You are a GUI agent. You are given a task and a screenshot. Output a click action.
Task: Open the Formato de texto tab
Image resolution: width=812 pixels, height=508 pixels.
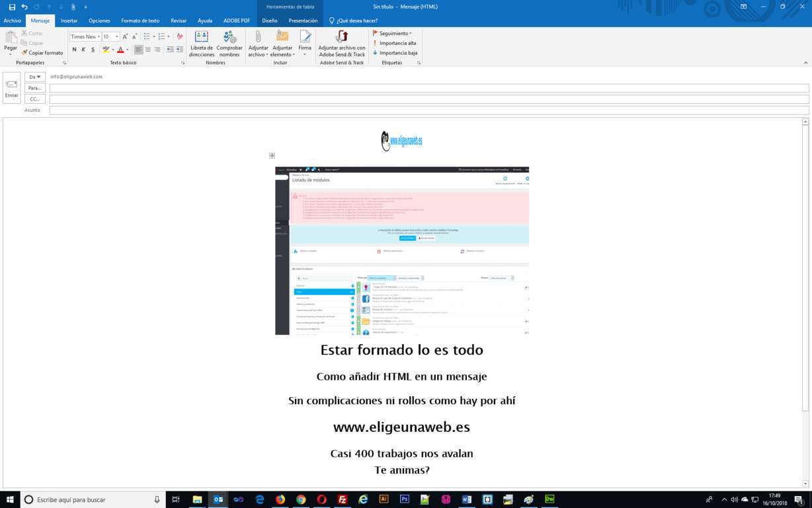(x=140, y=21)
